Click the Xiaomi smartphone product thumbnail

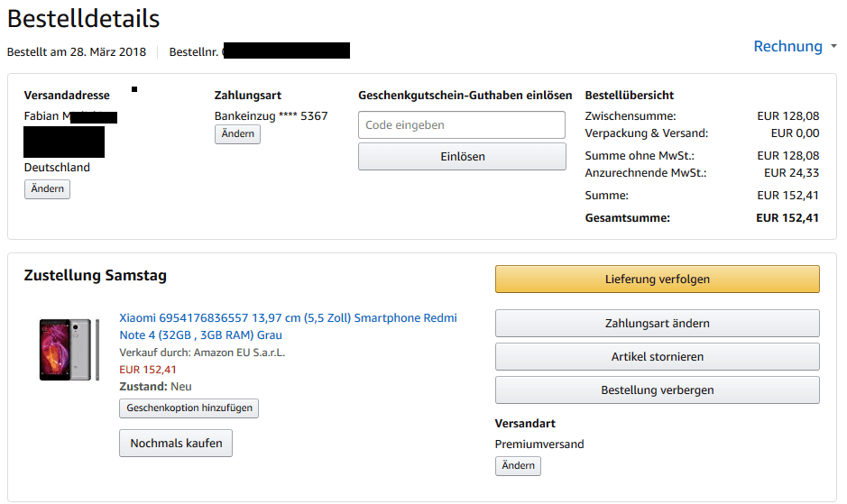point(69,350)
